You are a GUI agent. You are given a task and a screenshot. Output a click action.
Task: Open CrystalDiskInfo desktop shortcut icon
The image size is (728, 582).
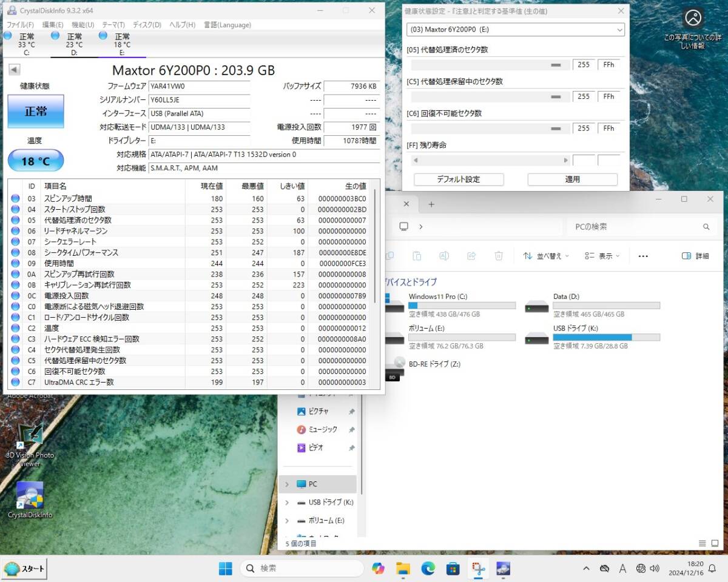pos(29,495)
